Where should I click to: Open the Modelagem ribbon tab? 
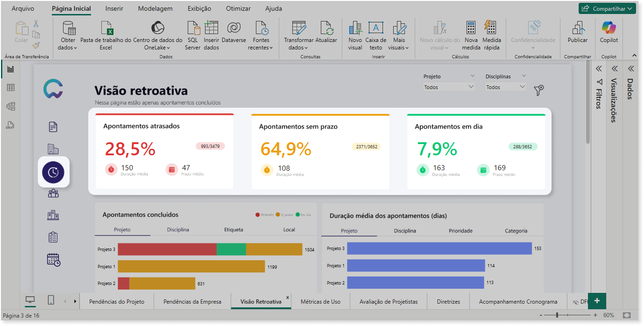[156, 8]
